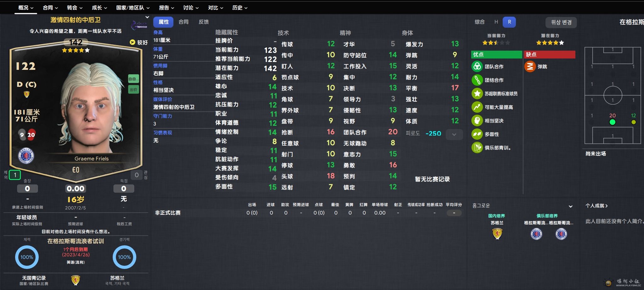This screenshot has width=644, height=290.
Task: Click the orange 弹跳 weakness icon
Action: pyautogui.click(x=530, y=66)
